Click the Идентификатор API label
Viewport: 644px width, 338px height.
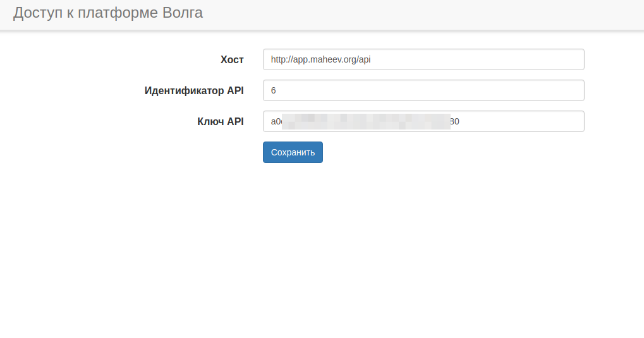[x=194, y=91]
